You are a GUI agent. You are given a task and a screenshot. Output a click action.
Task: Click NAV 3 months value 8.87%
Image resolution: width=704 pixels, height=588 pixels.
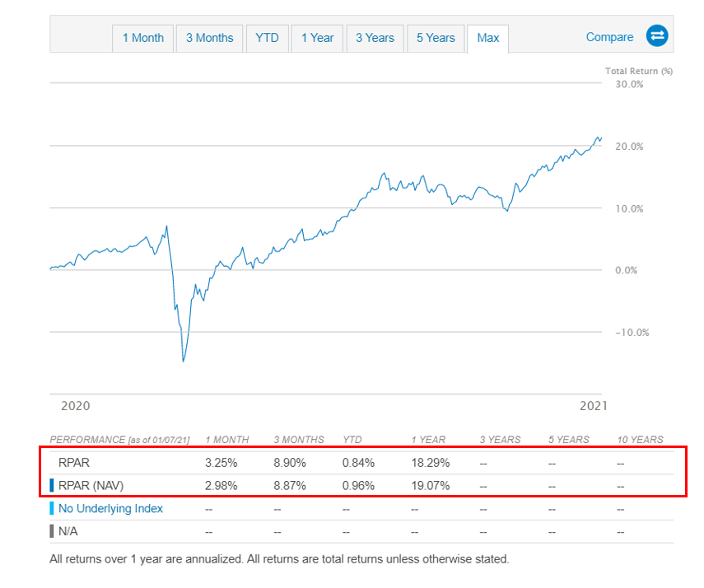click(290, 486)
